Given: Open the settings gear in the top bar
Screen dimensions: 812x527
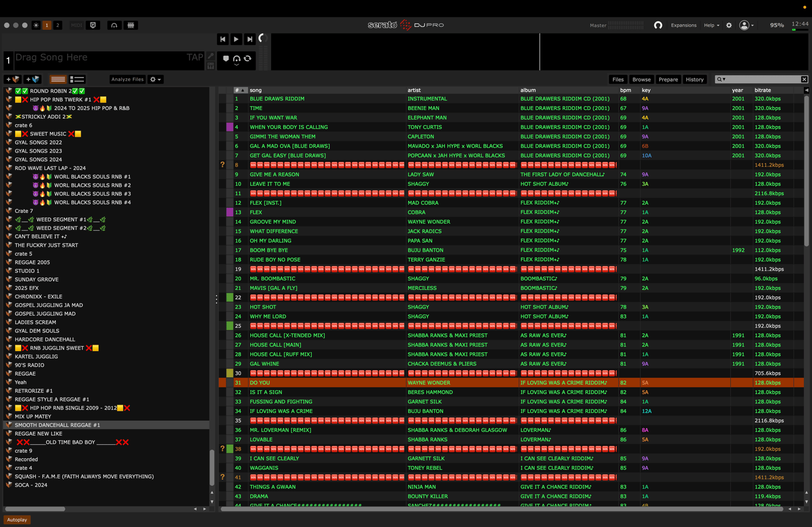Looking at the screenshot, I should (x=729, y=25).
